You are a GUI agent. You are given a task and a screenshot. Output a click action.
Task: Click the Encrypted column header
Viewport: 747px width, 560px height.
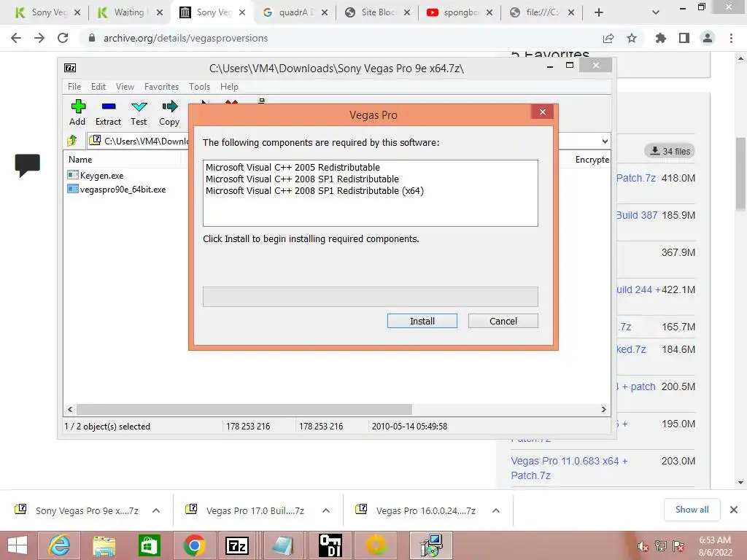click(x=592, y=160)
